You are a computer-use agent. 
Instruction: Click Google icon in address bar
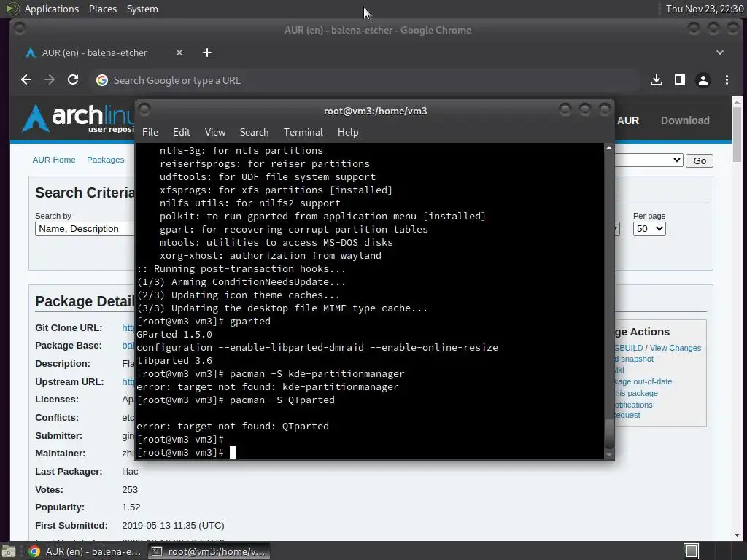click(102, 80)
